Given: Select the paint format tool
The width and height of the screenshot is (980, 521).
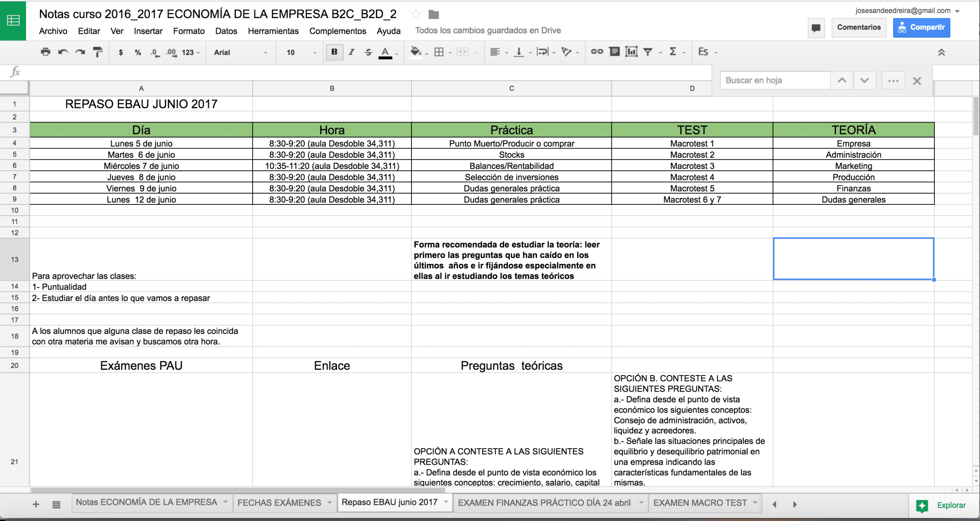Looking at the screenshot, I should click(98, 52).
